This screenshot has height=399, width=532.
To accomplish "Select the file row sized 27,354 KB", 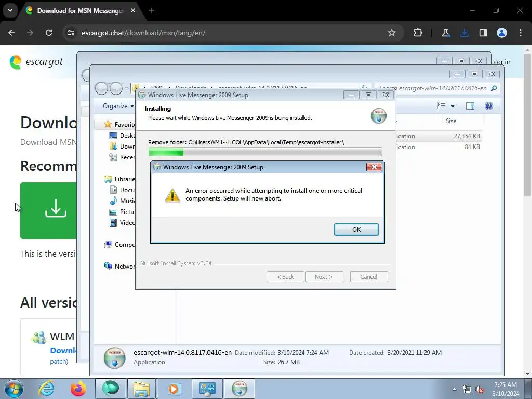I will coord(438,136).
